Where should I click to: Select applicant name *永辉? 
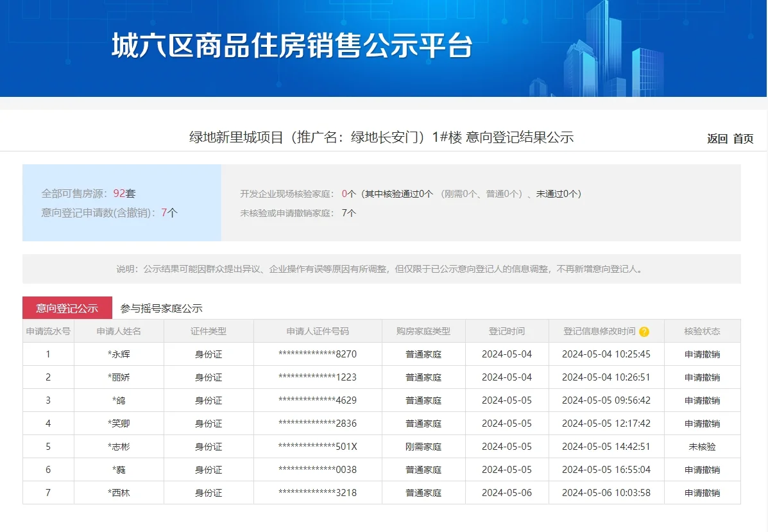click(x=119, y=354)
